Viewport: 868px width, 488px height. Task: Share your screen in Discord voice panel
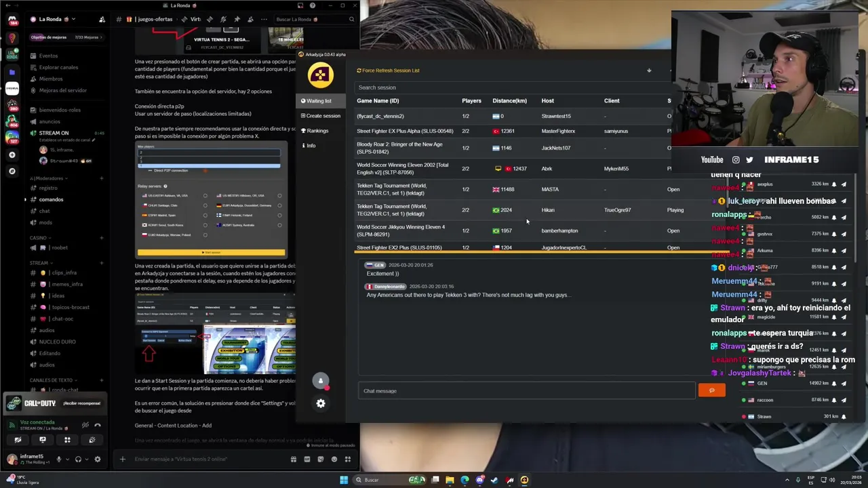coord(42,440)
